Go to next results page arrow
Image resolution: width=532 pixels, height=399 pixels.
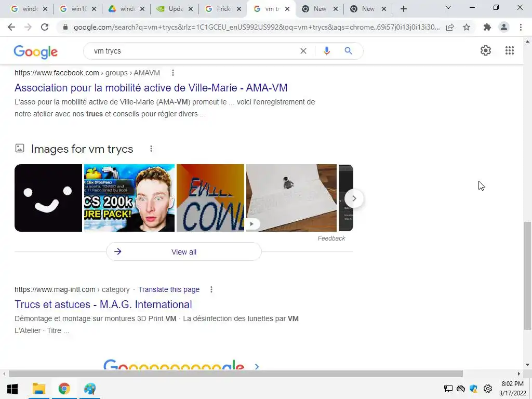pos(257,366)
